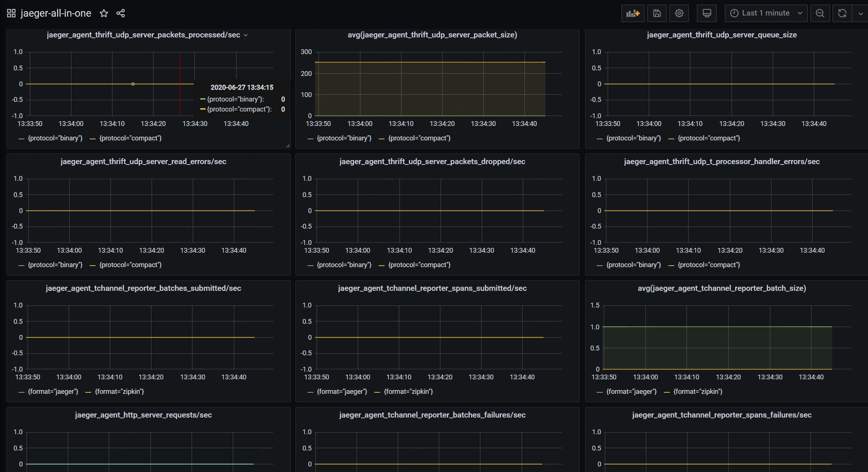
Task: Click the dashboard grid icon beside jaeger-all-in-one
Action: click(11, 13)
